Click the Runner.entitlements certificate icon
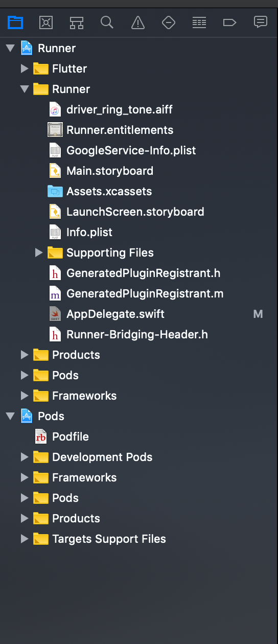Viewport: 278px width, 644px height. pos(55,130)
